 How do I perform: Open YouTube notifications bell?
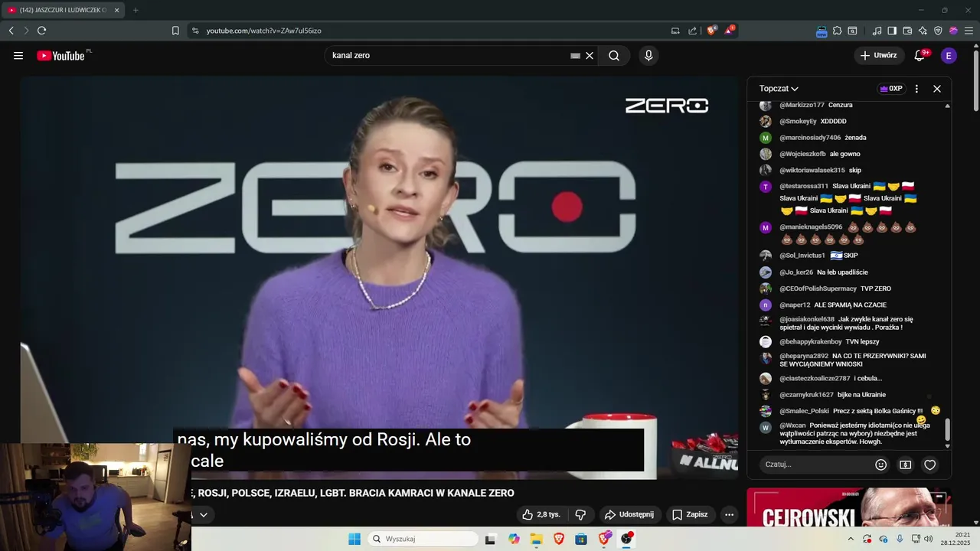click(920, 56)
